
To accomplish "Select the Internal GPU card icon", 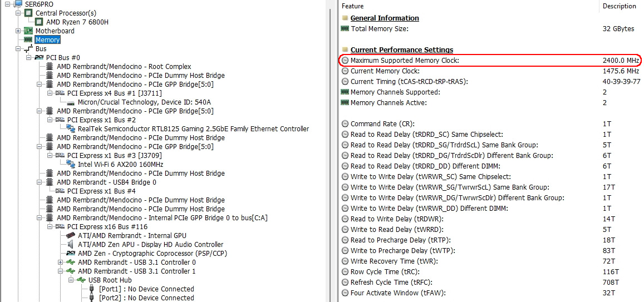I will tap(71, 235).
